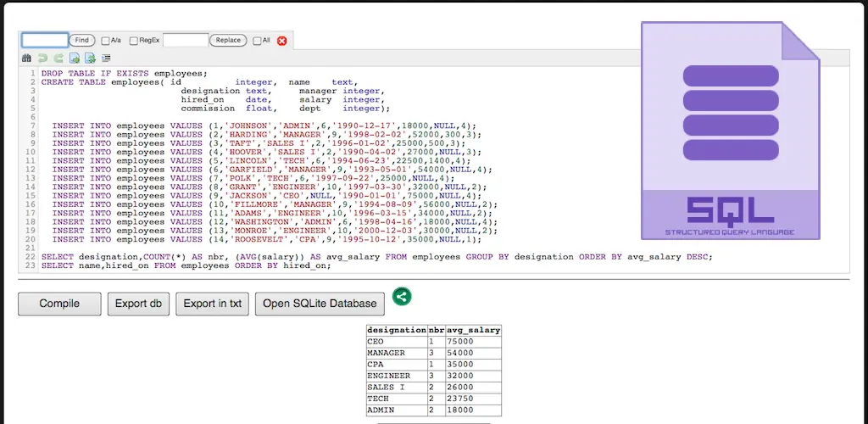Screen dimensions: 868x424
Task: Click the 35000 avg_salary value in results
Action: point(473,365)
